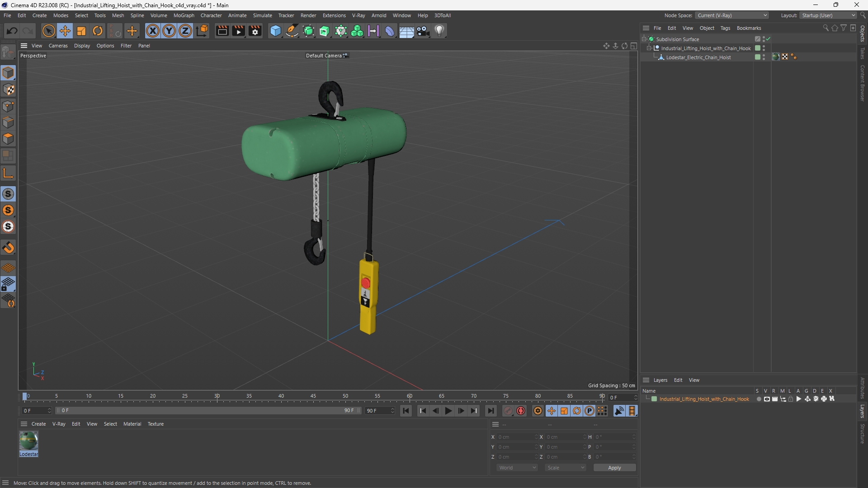
Task: Select the Live Selection tool
Action: click(x=48, y=31)
